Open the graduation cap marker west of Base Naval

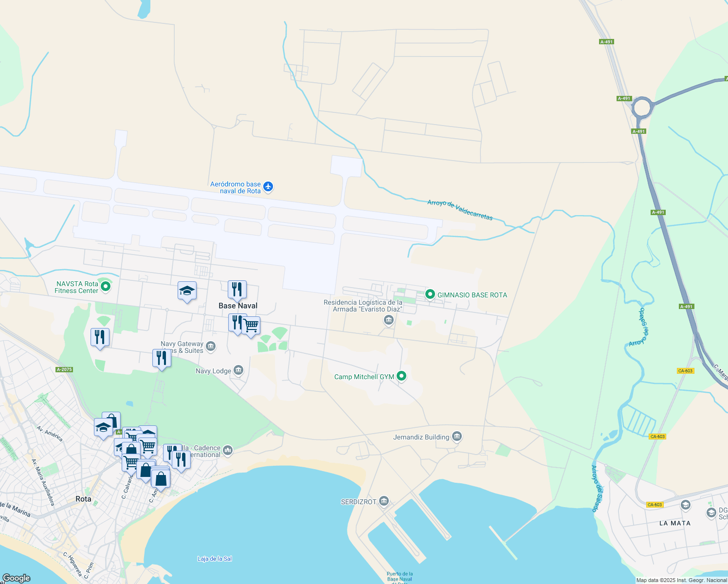pyautogui.click(x=187, y=292)
